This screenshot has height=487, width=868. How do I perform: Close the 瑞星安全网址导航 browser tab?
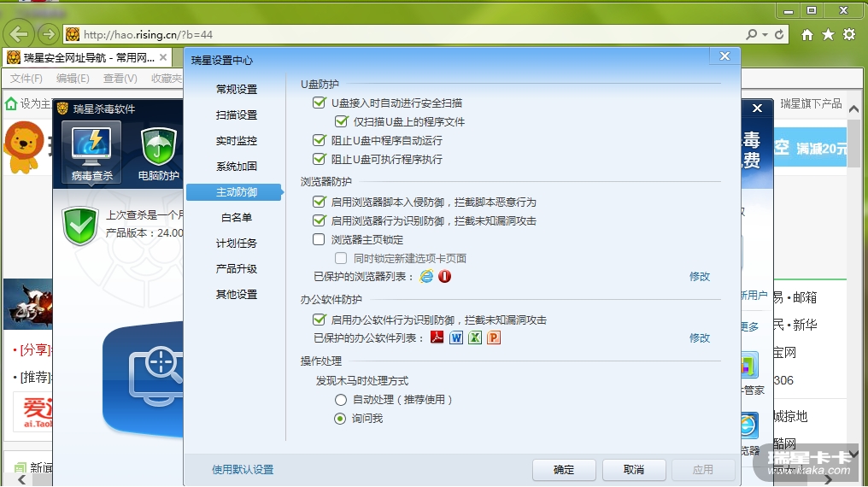click(163, 57)
